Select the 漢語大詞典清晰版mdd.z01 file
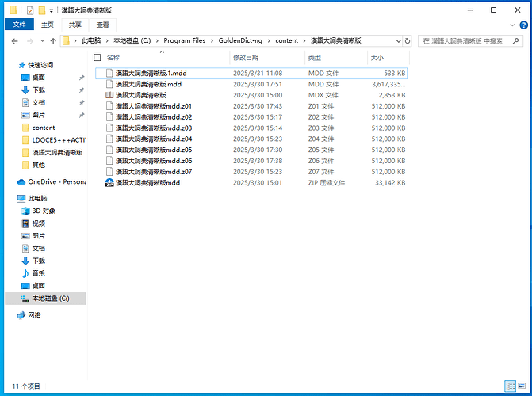Image resolution: width=532 pixels, height=396 pixels. (153, 106)
